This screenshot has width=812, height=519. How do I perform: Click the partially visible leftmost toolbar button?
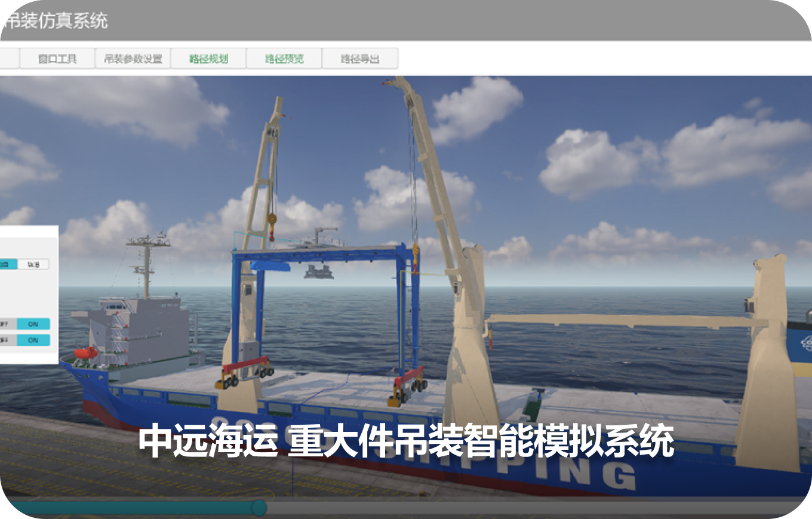tap(8, 59)
